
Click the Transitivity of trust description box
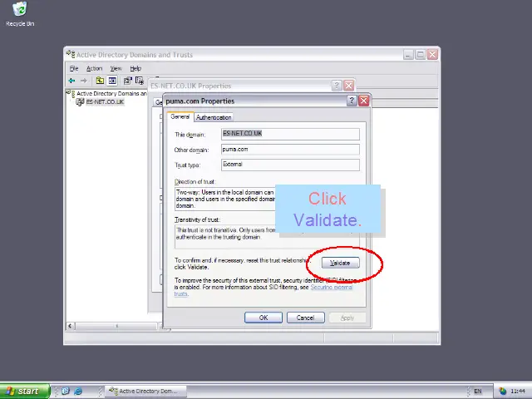click(x=267, y=237)
